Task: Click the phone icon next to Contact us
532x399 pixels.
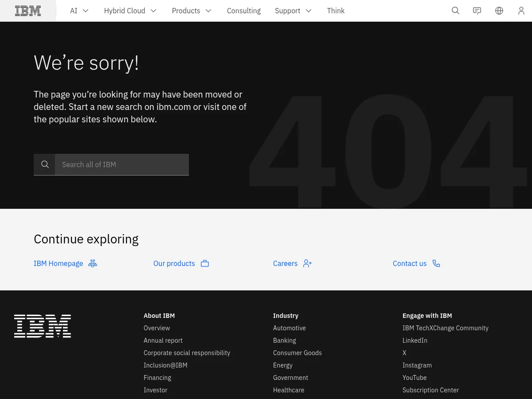Action: [436, 263]
